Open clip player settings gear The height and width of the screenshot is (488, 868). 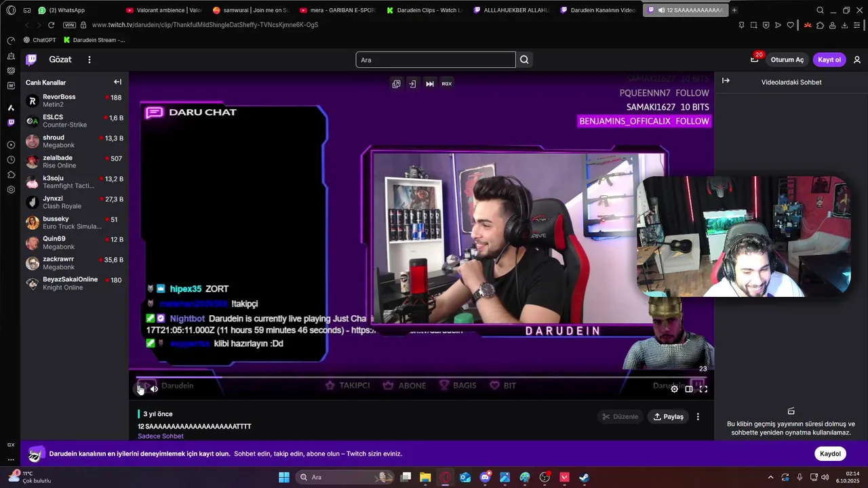click(674, 389)
